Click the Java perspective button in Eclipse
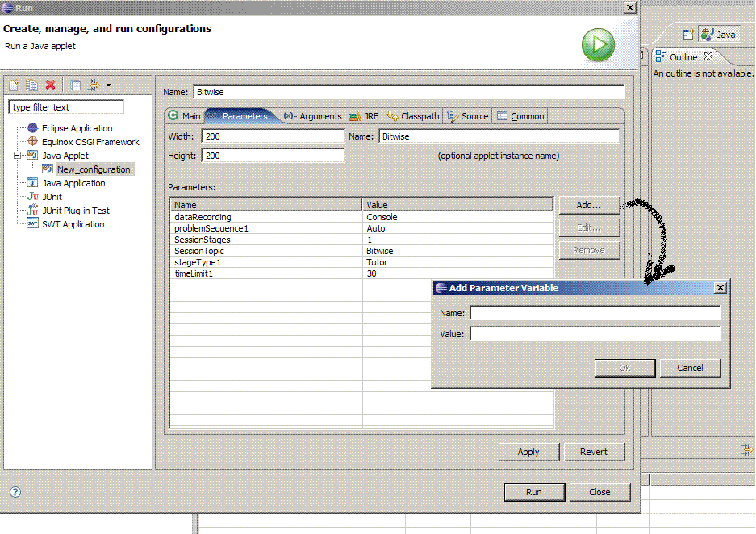 719,34
